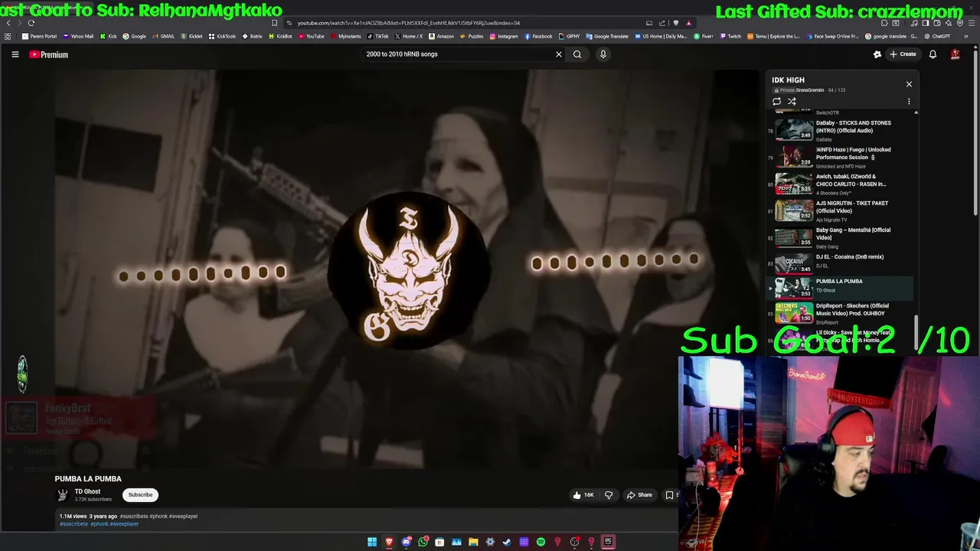
Task: Click the icon left of Create
Action: point(877,54)
